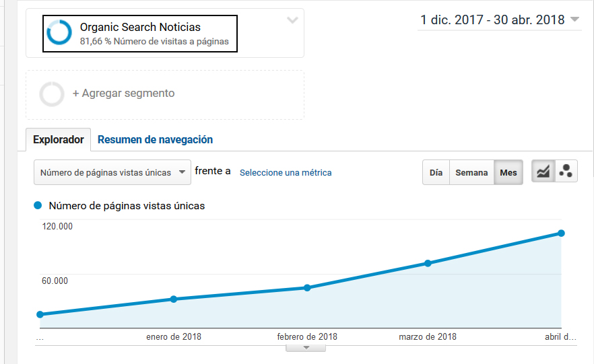Click the March 2018 data point
Screen dimensions: 594x364
click(428, 263)
